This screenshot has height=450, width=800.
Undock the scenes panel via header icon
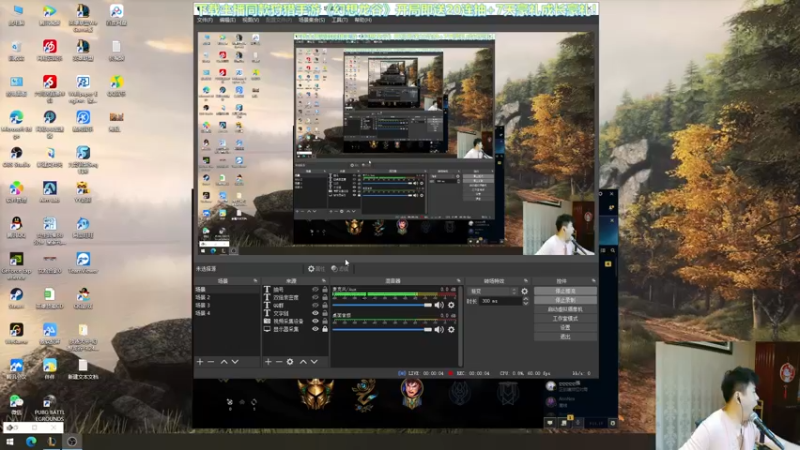pos(256,281)
